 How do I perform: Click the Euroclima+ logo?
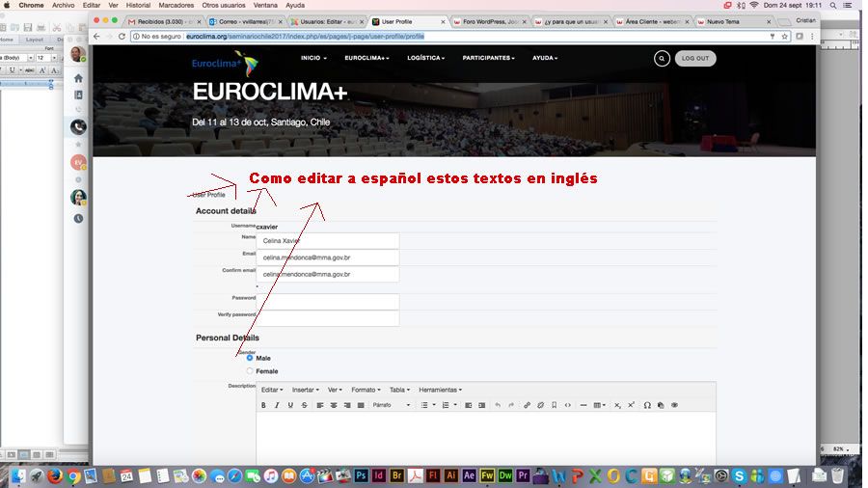(225, 63)
